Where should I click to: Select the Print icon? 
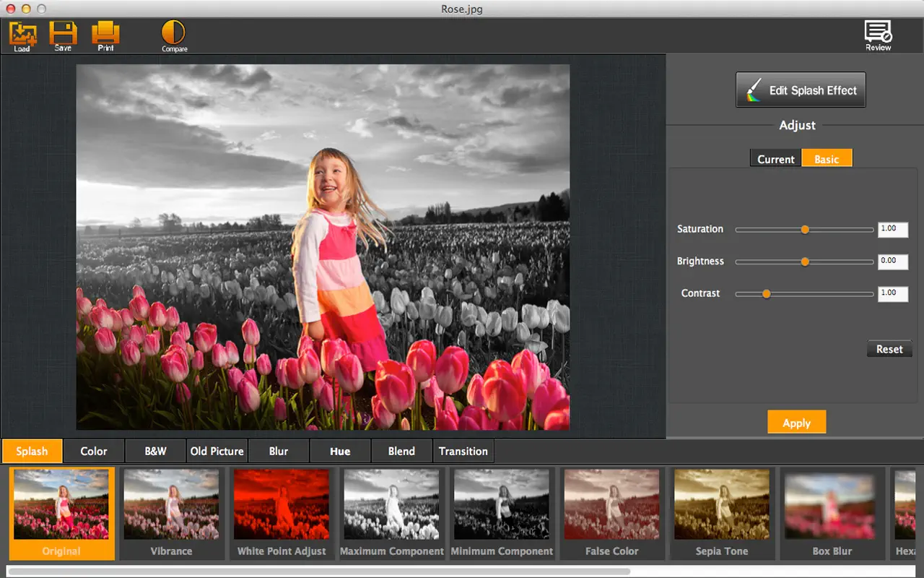pyautogui.click(x=105, y=34)
